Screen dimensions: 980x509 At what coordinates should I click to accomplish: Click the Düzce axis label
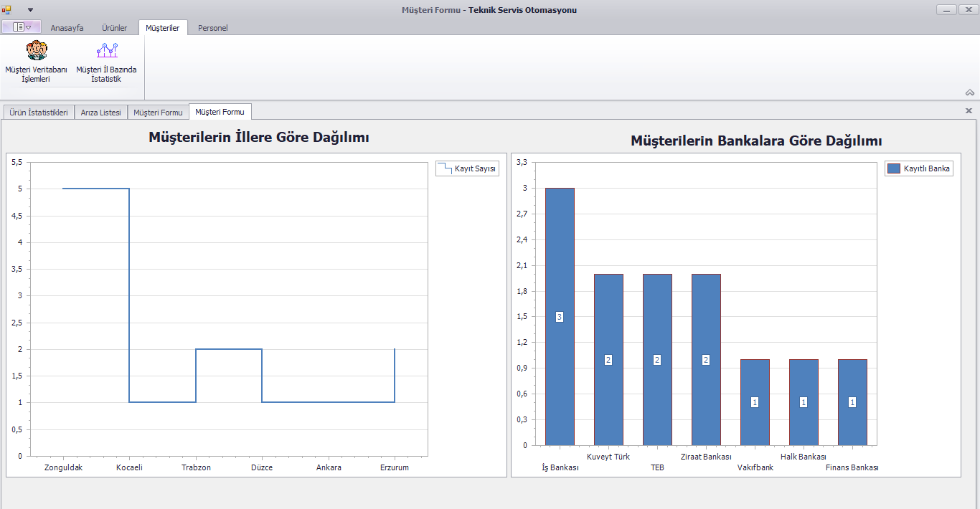pos(262,467)
